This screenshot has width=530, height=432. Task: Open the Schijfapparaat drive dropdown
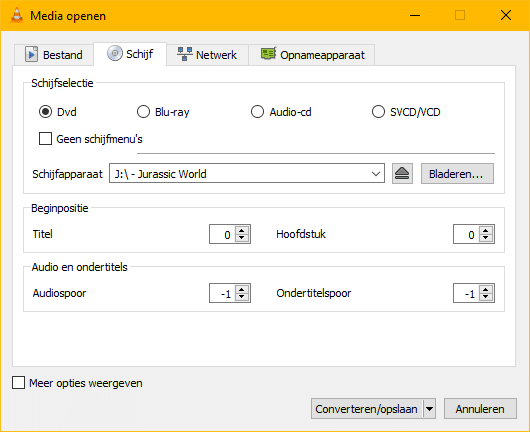[247, 174]
